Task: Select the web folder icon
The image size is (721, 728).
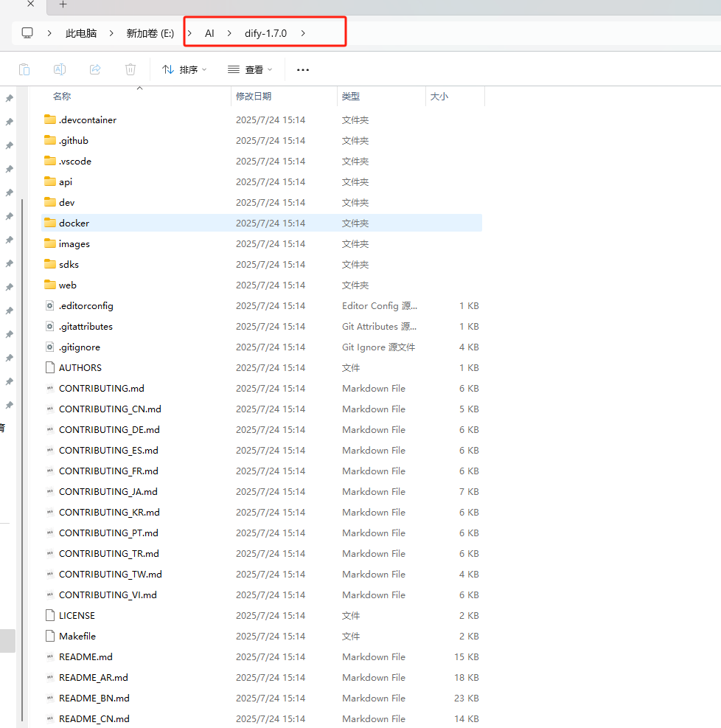Action: pyautogui.click(x=50, y=285)
